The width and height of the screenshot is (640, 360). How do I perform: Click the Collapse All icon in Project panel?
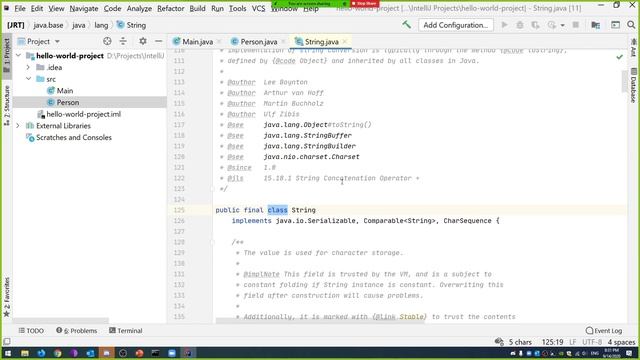click(x=123, y=41)
